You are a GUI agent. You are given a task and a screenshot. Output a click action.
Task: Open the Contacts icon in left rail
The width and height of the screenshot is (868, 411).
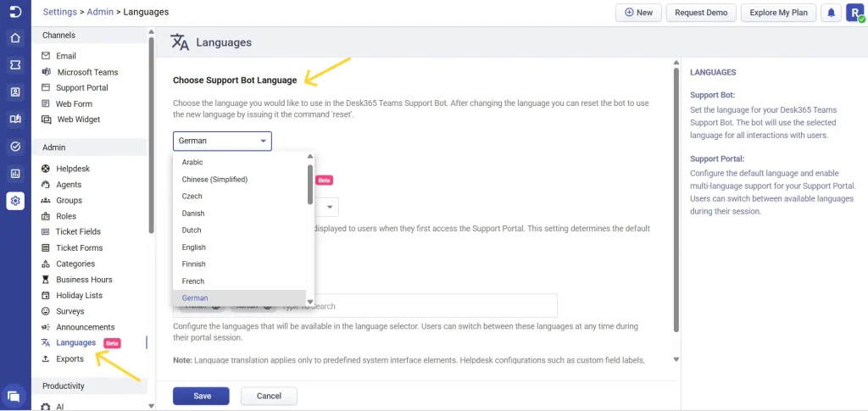(x=15, y=92)
